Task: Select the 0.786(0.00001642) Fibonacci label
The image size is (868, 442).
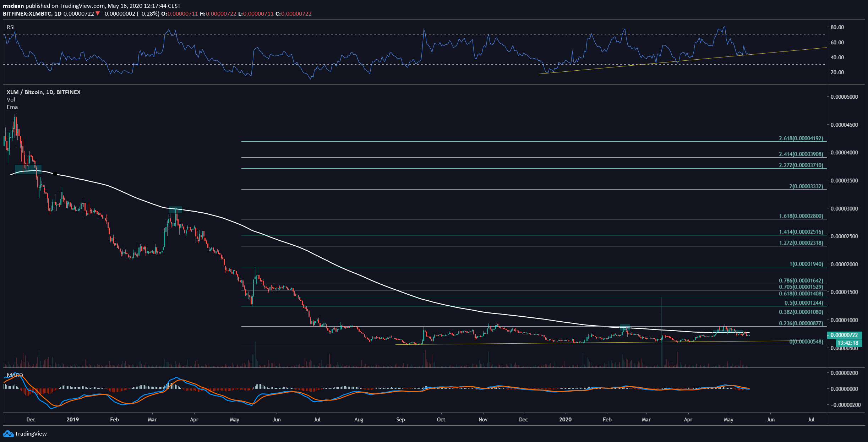Action: (801, 280)
